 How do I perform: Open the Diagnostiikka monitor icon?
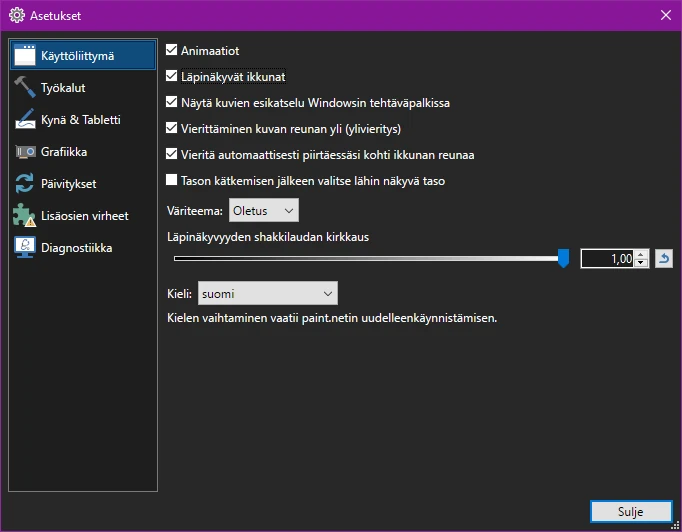(26, 248)
